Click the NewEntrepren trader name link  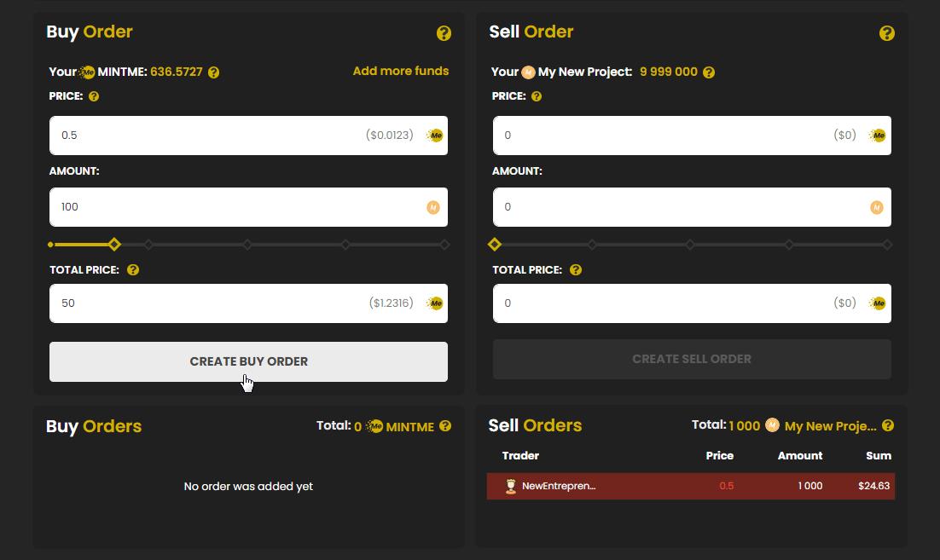tap(559, 486)
